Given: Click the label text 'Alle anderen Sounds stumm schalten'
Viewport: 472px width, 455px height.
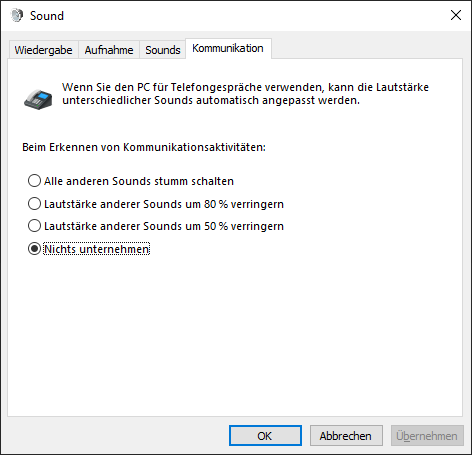Looking at the screenshot, I should (139, 181).
